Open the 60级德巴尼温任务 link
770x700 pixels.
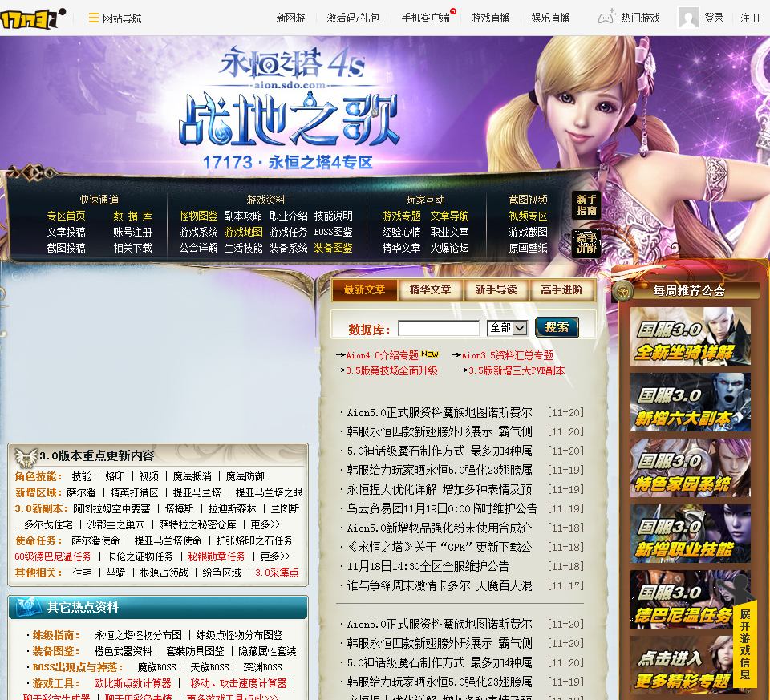pos(53,556)
